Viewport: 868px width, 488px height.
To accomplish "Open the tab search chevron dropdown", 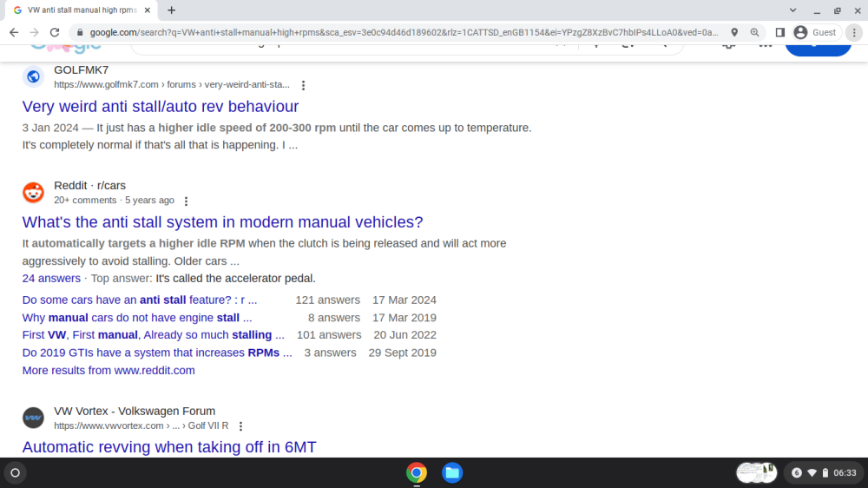I will [792, 10].
